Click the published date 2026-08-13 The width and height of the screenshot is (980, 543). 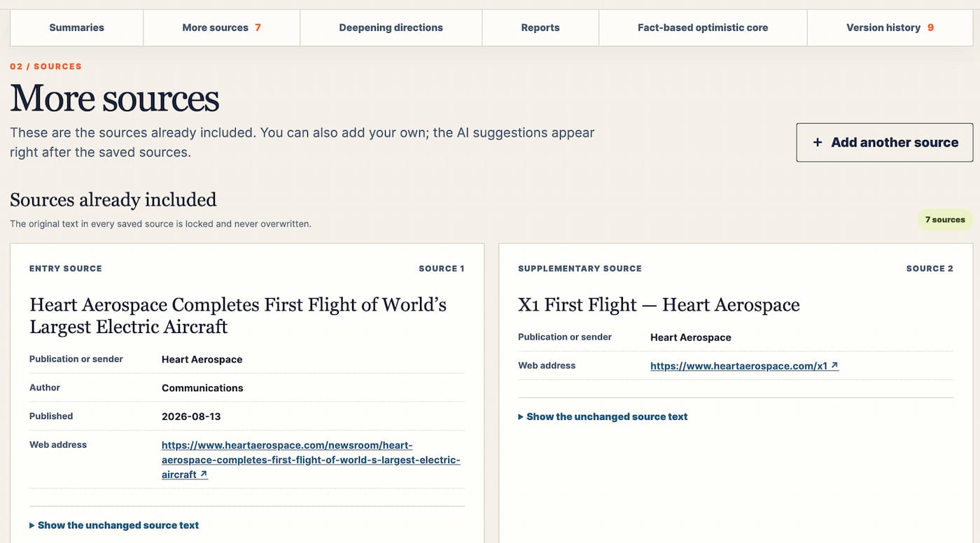click(191, 416)
